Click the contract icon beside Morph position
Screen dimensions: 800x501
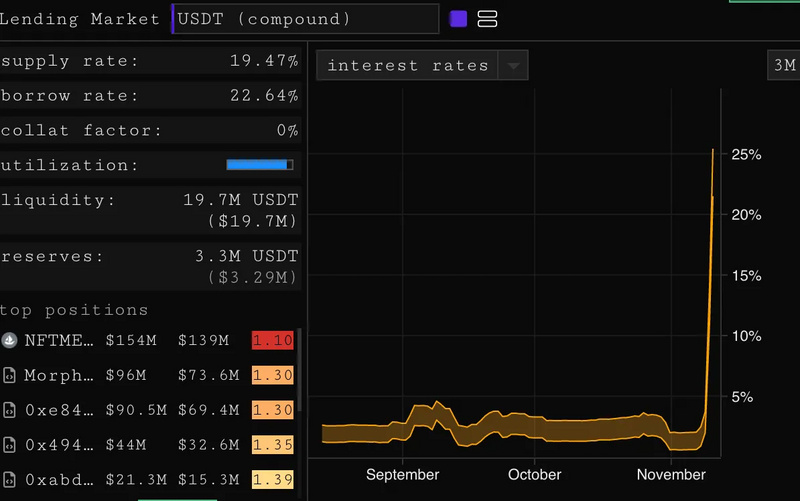point(10,375)
